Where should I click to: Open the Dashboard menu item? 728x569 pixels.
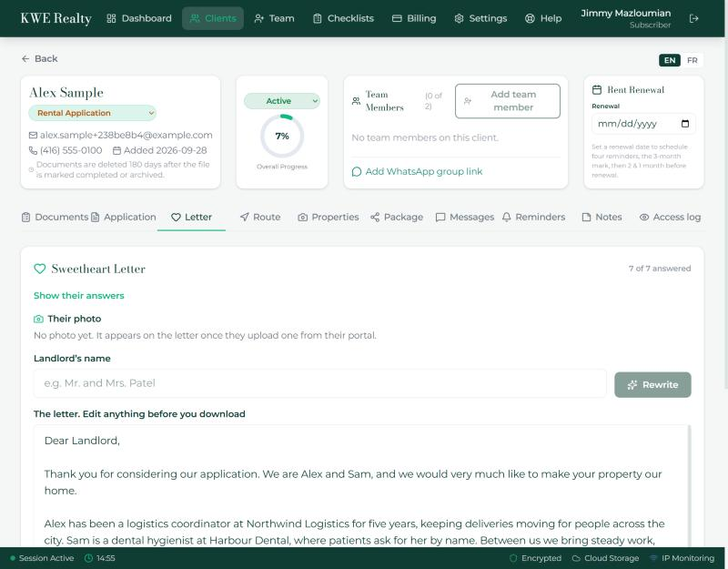(139, 18)
